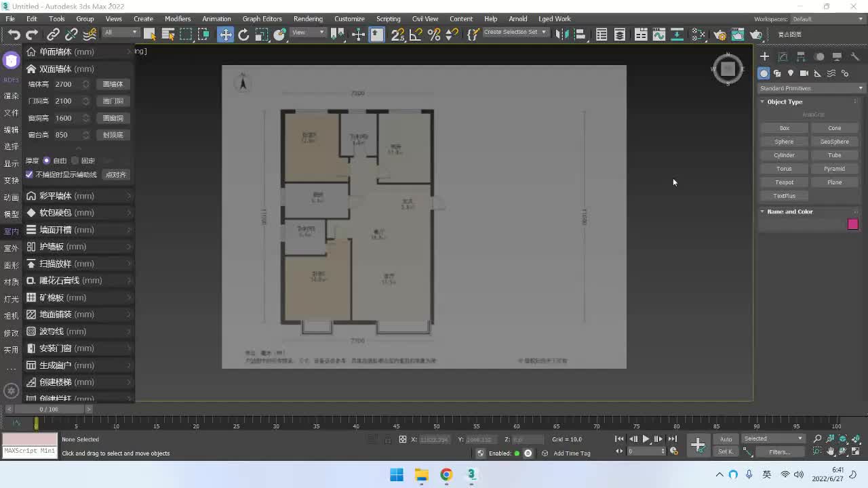The width and height of the screenshot is (868, 488).
Task: Open the Civil View menu
Action: click(425, 19)
